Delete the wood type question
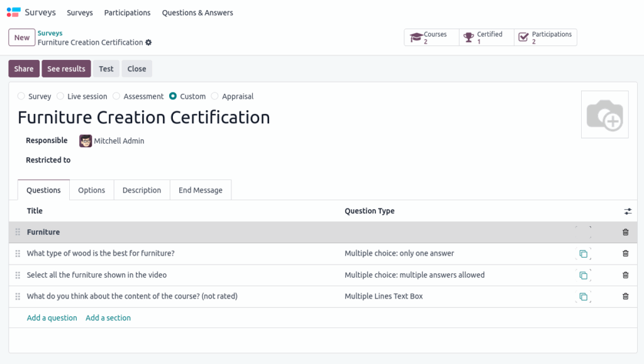This screenshot has width=644, height=364. (x=626, y=253)
